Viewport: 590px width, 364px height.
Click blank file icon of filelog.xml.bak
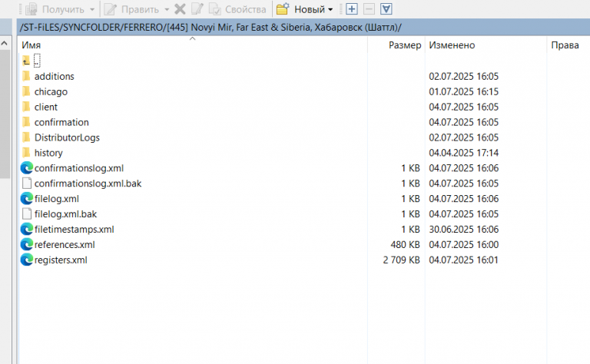coord(27,214)
